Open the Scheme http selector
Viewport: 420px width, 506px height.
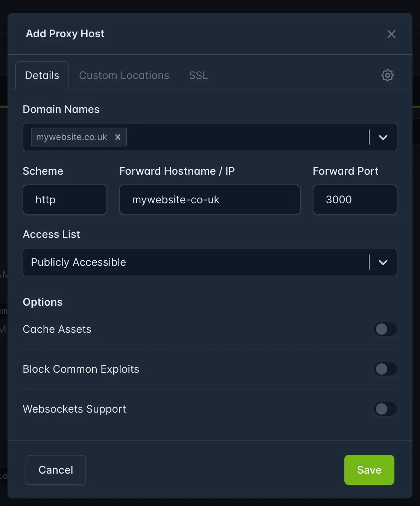tap(65, 200)
